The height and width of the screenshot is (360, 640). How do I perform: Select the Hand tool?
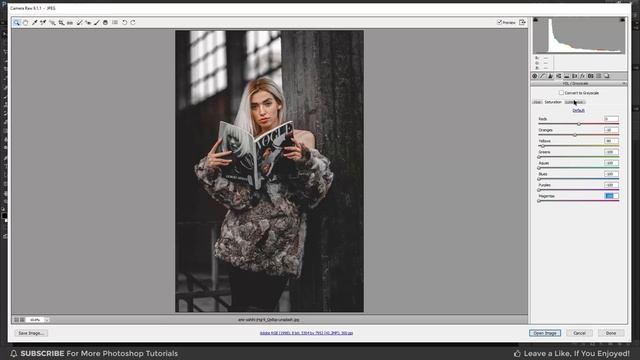[25, 23]
